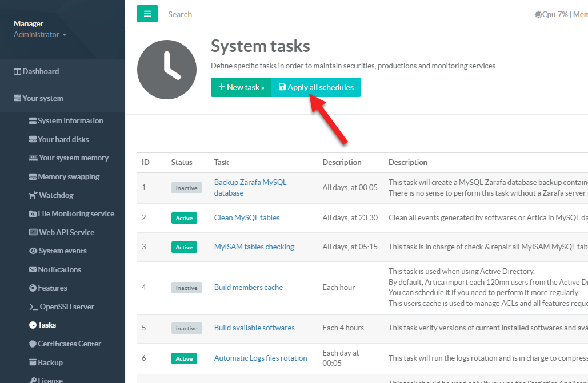Screen dimensions: 588x383
Task: Click the hamburger menu toggle button
Action: pos(147,14)
